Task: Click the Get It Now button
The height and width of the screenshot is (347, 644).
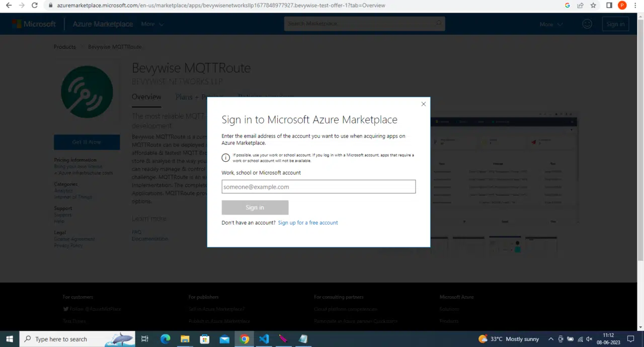Action: (87, 142)
